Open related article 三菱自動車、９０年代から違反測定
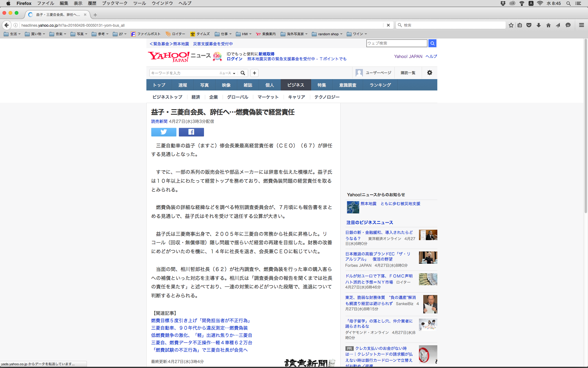Image resolution: width=588 pixels, height=368 pixels. 199,328
